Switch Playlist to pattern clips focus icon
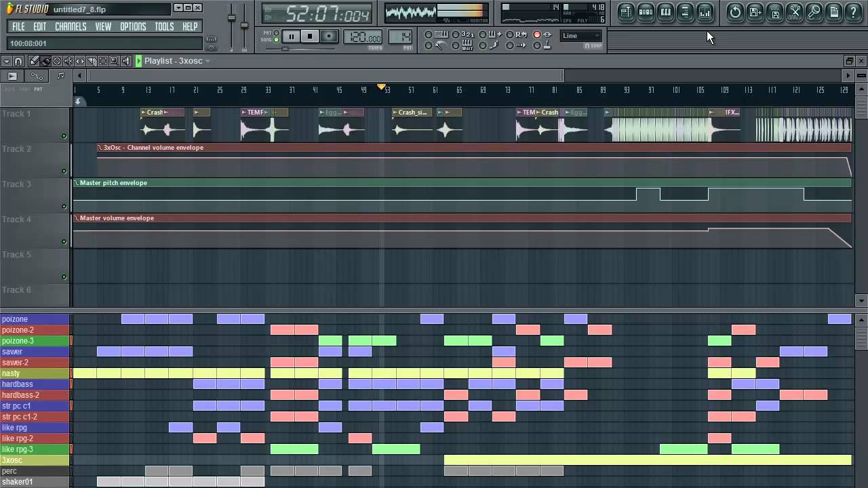This screenshot has height=488, width=868. (x=60, y=76)
